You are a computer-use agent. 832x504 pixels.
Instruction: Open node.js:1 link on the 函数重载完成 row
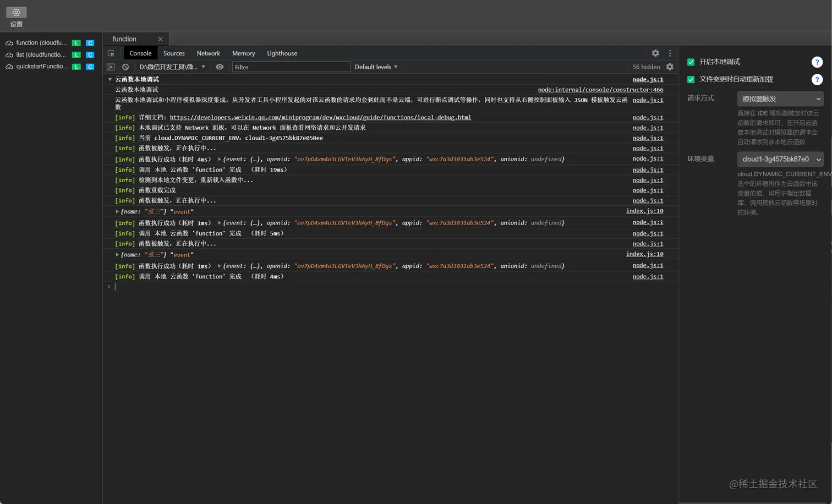point(648,190)
